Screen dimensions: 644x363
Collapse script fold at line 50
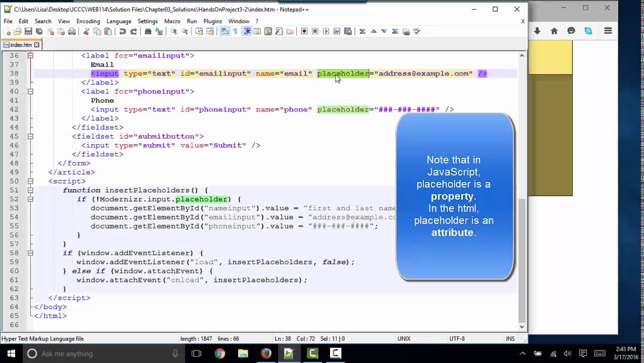pos(30,181)
